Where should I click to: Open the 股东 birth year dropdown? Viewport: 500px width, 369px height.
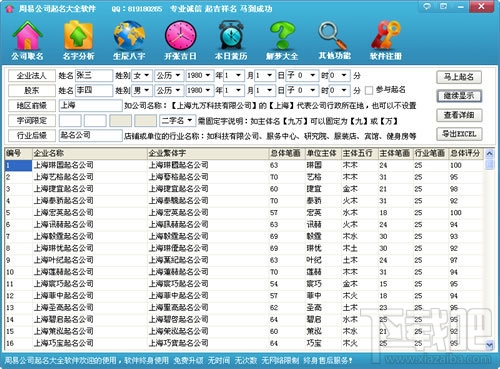click(199, 90)
